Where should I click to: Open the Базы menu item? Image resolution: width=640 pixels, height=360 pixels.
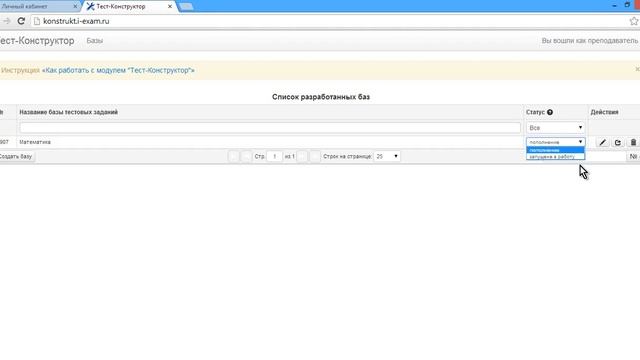[95, 41]
